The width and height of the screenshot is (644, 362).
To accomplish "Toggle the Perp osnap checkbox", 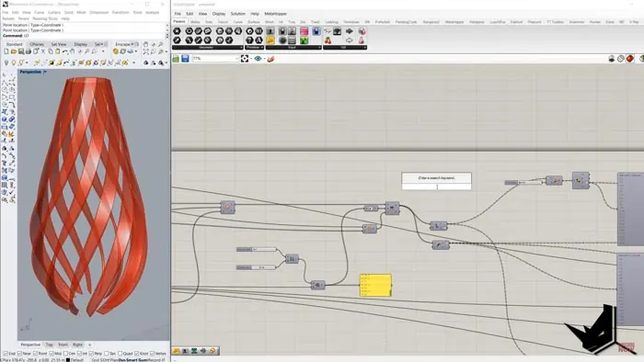I will tap(91, 354).
